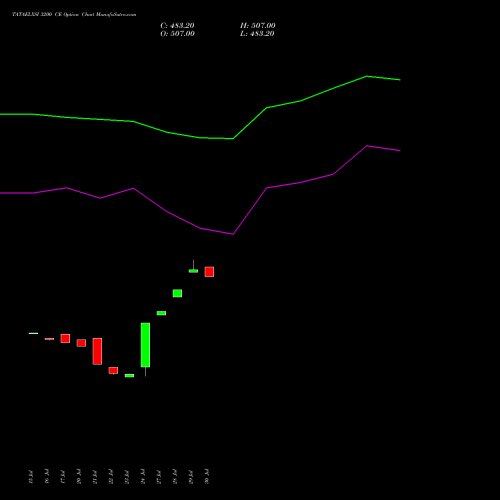500x500 pixels.
Task: Click the 21 Jul date label on axis
Action: (x=95, y=476)
